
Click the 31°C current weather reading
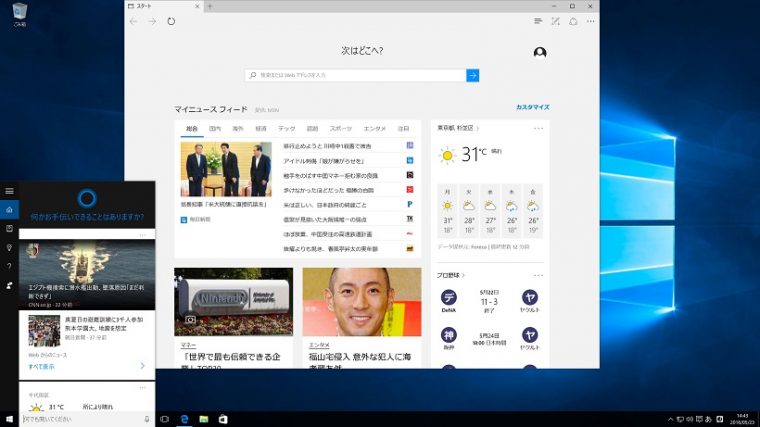coord(474,154)
